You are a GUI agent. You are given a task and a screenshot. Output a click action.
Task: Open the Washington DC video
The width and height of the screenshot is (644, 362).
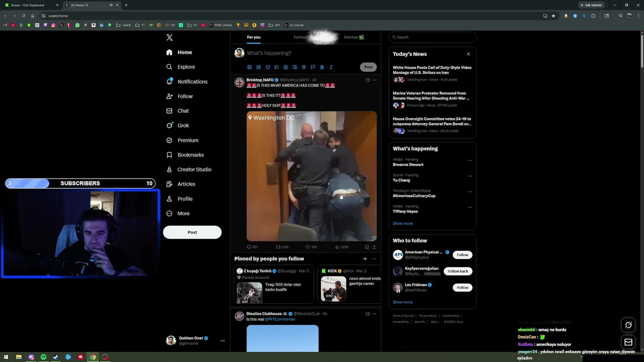coord(311,176)
